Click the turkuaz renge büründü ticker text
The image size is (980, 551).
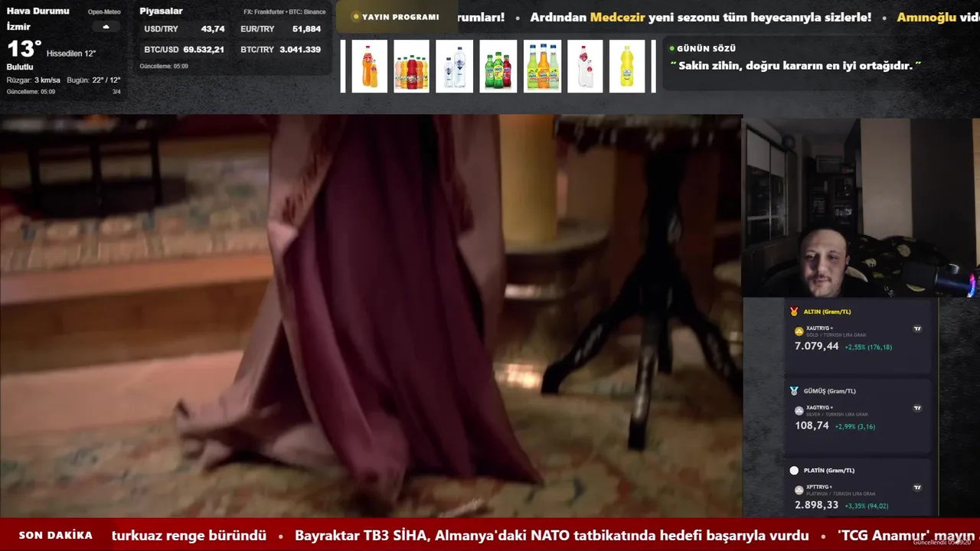pos(189,536)
